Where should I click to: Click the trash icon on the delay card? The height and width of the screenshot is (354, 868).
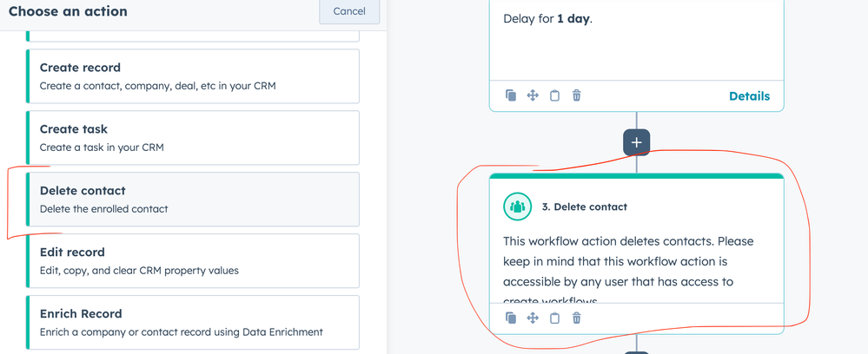[x=576, y=95]
